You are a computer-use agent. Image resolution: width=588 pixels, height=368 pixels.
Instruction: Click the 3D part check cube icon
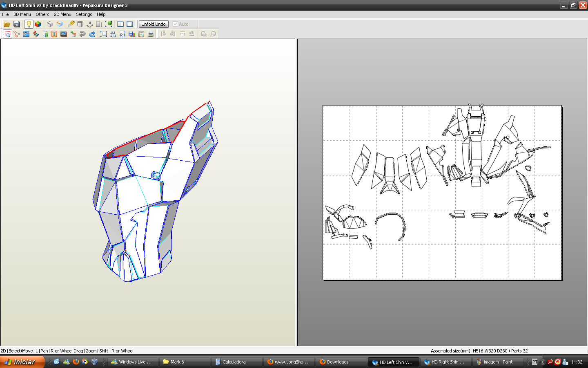click(x=73, y=34)
